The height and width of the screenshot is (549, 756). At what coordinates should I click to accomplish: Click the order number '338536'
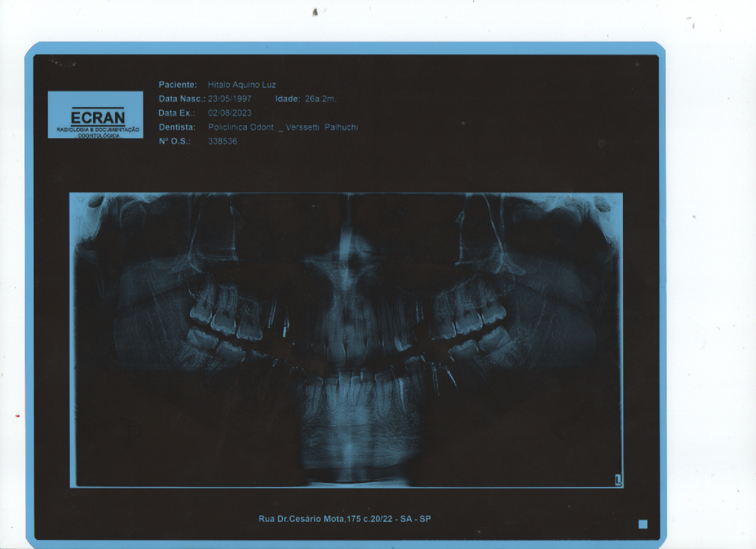222,141
